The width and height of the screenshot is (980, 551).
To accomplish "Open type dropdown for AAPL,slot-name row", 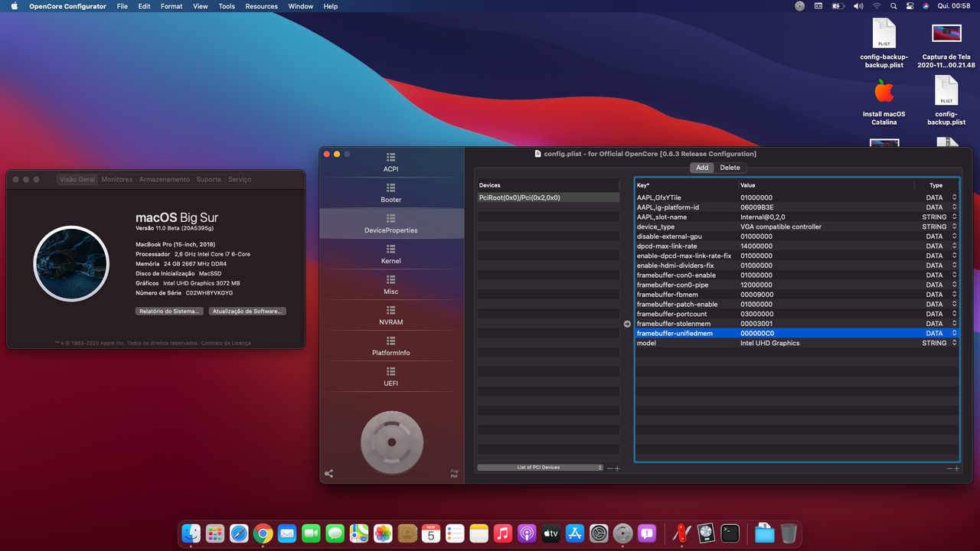I will click(954, 217).
